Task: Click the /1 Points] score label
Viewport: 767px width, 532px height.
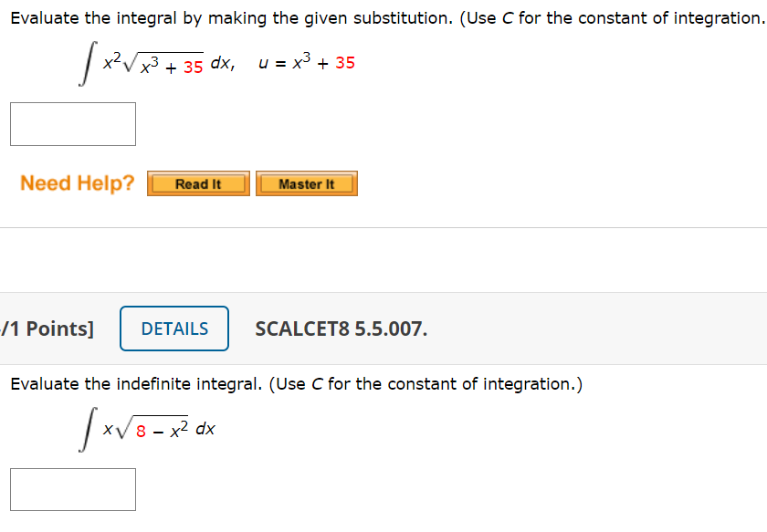Action: [47, 329]
